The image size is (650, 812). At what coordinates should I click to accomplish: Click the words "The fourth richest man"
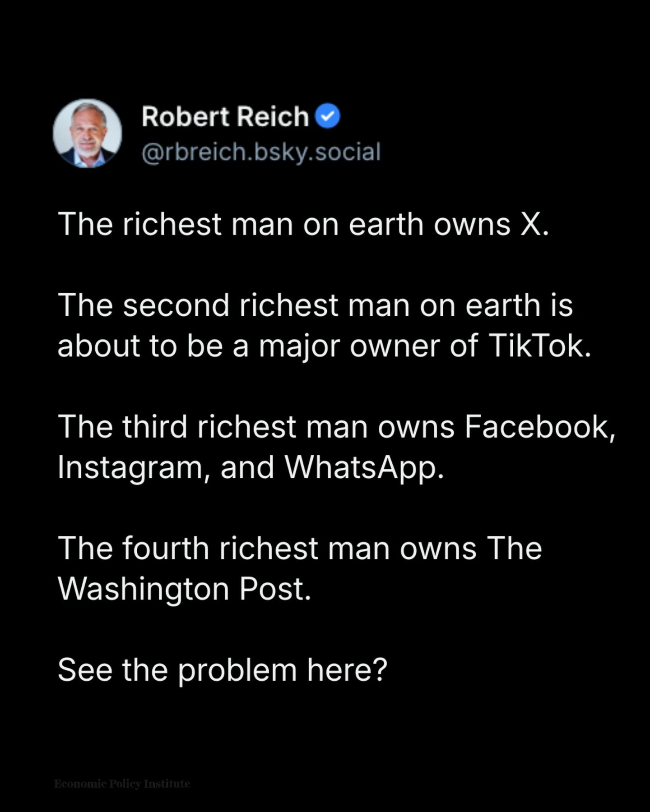[223, 549]
